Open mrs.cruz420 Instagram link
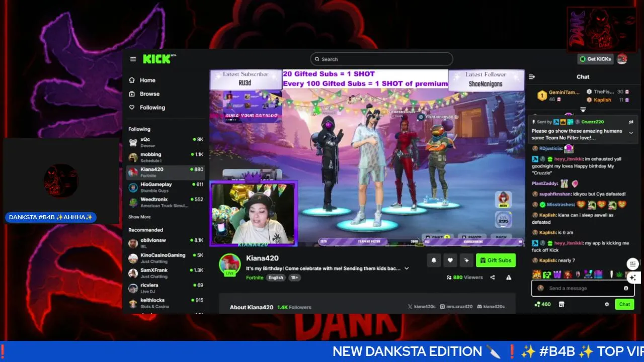This screenshot has height=362, width=644. pos(456,307)
